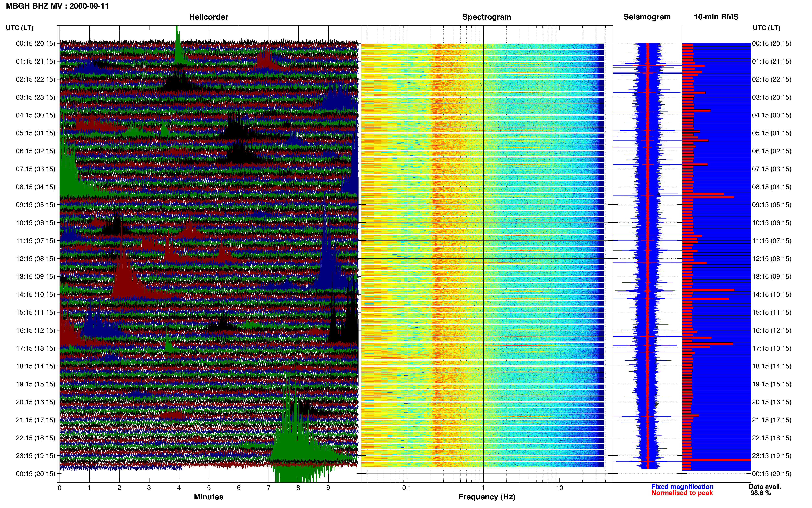
Task: Click 17:15 (13:15) on the RMS time axis
Action: [x=772, y=348]
